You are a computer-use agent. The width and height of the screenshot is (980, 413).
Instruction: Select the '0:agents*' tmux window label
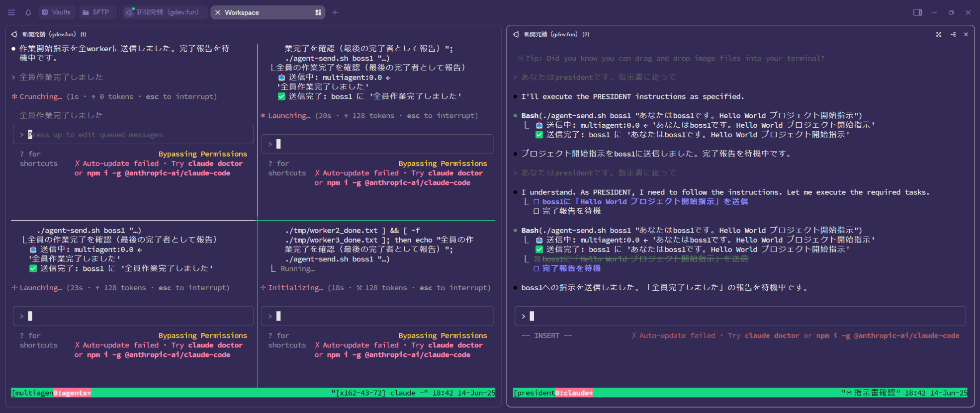pyautogui.click(x=72, y=393)
